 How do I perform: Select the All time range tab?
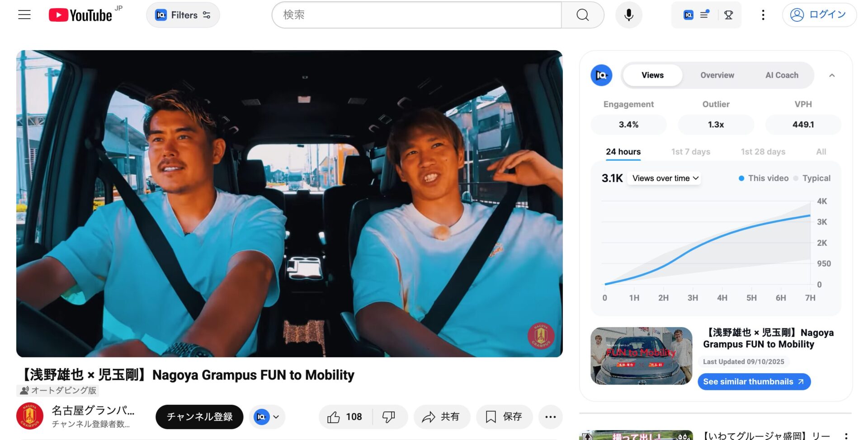coord(821,152)
